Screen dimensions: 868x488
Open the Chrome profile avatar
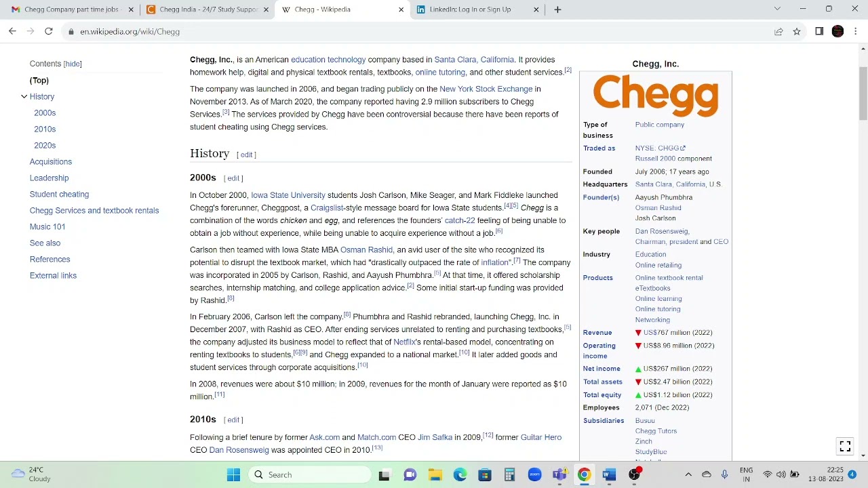[837, 31]
